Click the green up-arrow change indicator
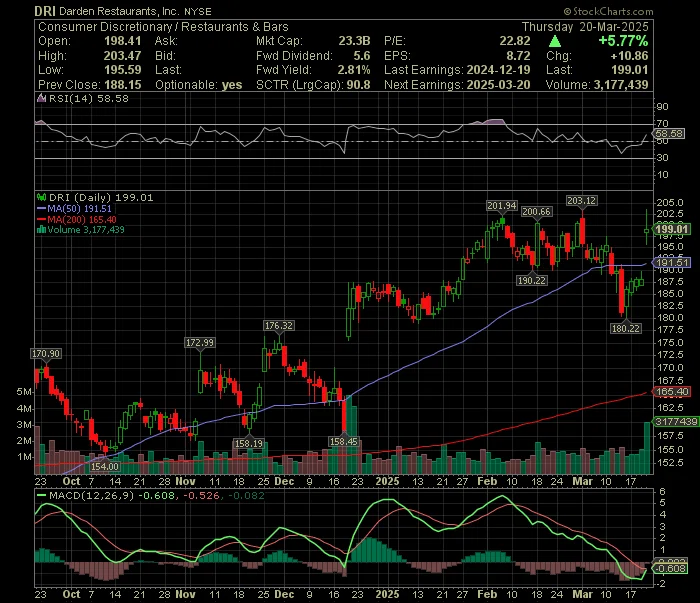The image size is (700, 603). 554,42
